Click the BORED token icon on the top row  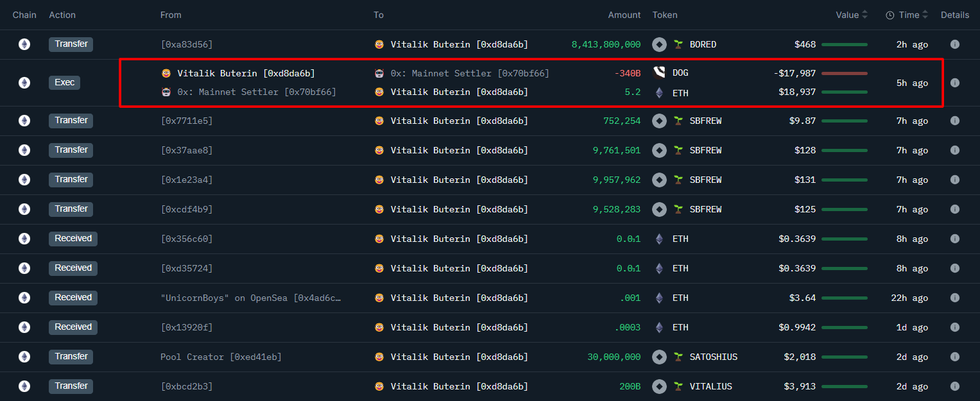click(x=658, y=44)
